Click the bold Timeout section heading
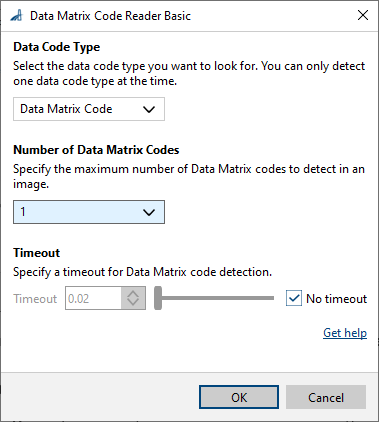 coord(36,253)
